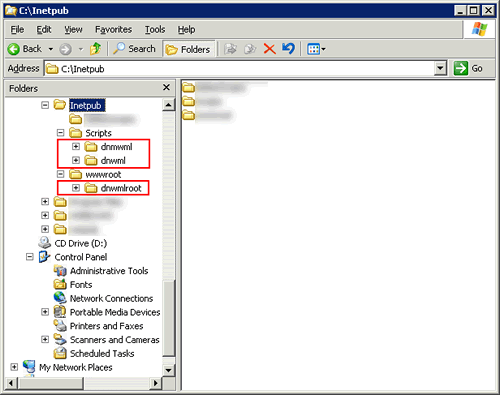This screenshot has height=395, width=500.
Task: Select the dnwml folder
Action: coord(113,161)
